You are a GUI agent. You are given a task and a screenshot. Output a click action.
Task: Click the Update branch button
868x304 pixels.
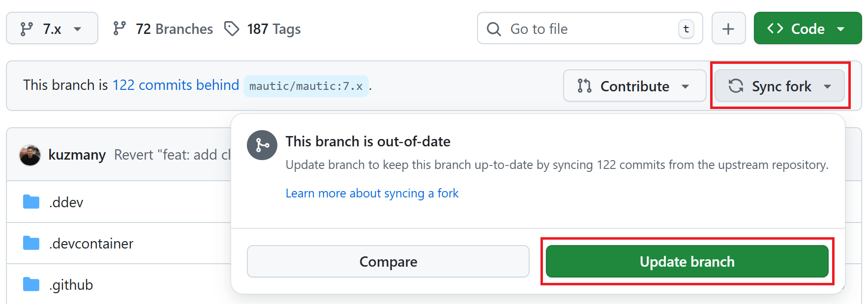point(687,261)
